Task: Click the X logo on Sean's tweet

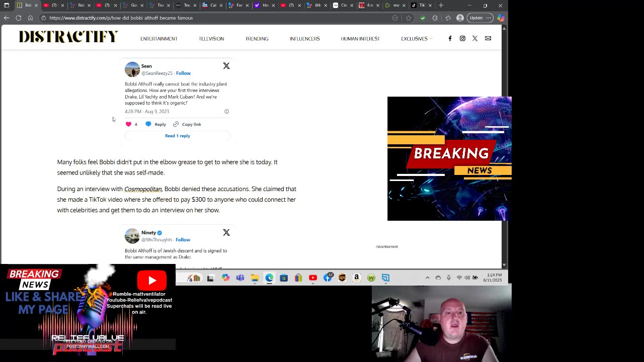Action: click(226, 66)
